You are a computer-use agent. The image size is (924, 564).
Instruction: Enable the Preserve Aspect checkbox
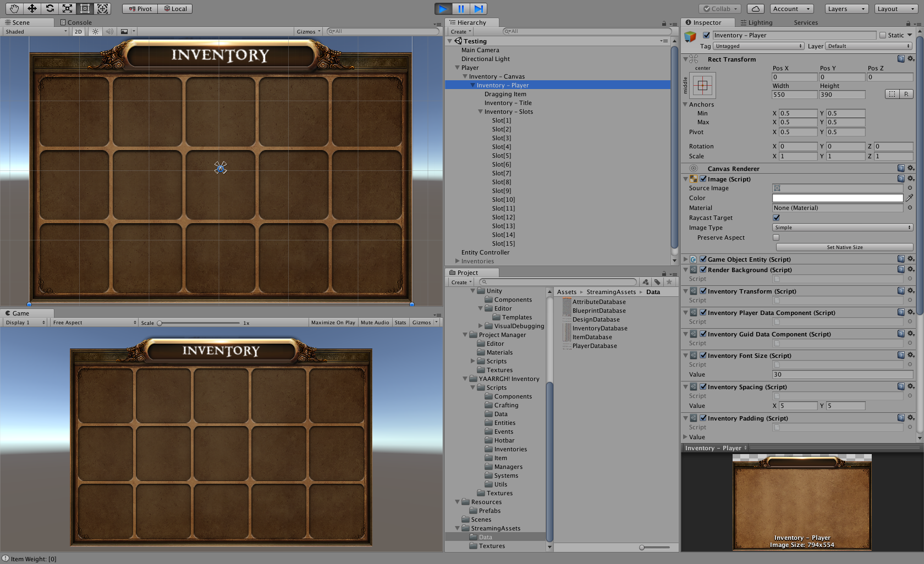[776, 237]
